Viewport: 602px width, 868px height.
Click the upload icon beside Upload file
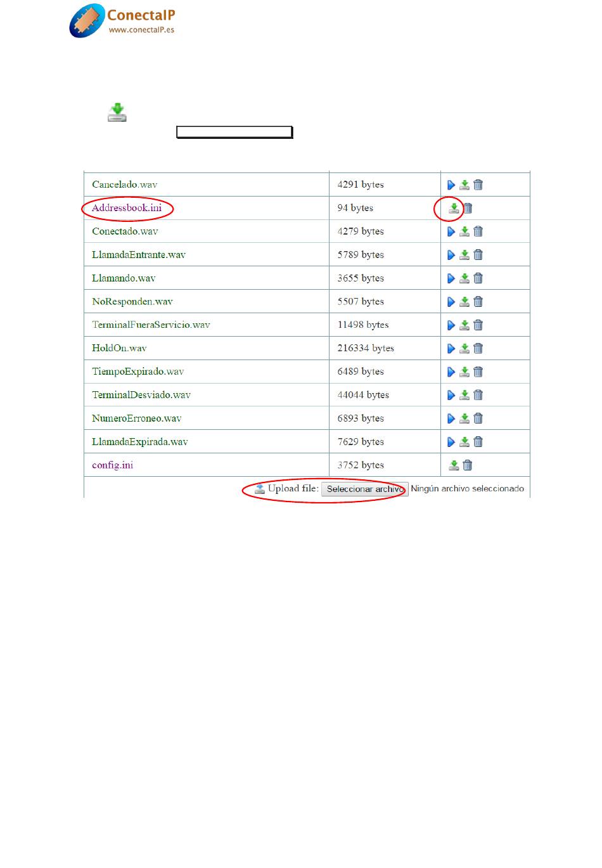(x=260, y=489)
